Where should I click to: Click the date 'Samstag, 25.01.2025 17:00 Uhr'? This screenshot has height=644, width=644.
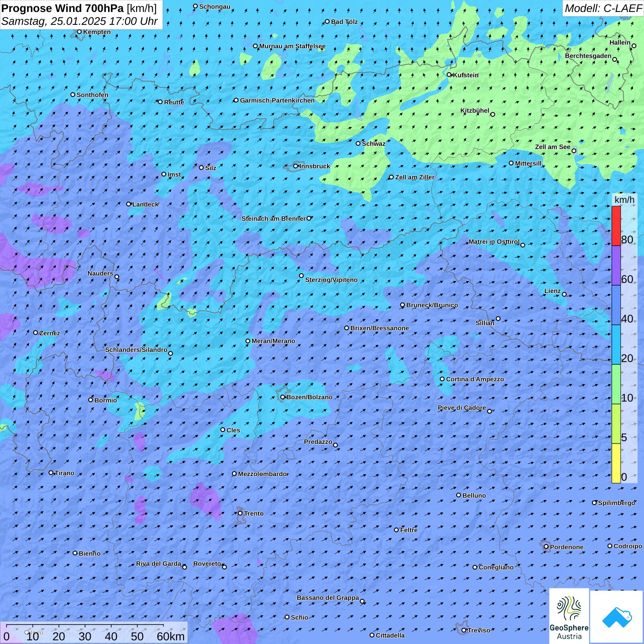point(80,21)
